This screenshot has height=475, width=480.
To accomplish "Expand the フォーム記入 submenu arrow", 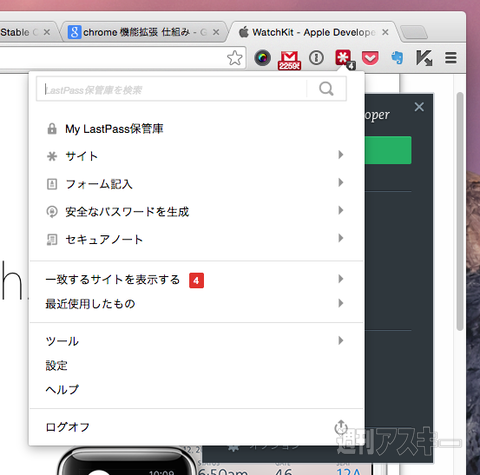I will pos(340,182).
